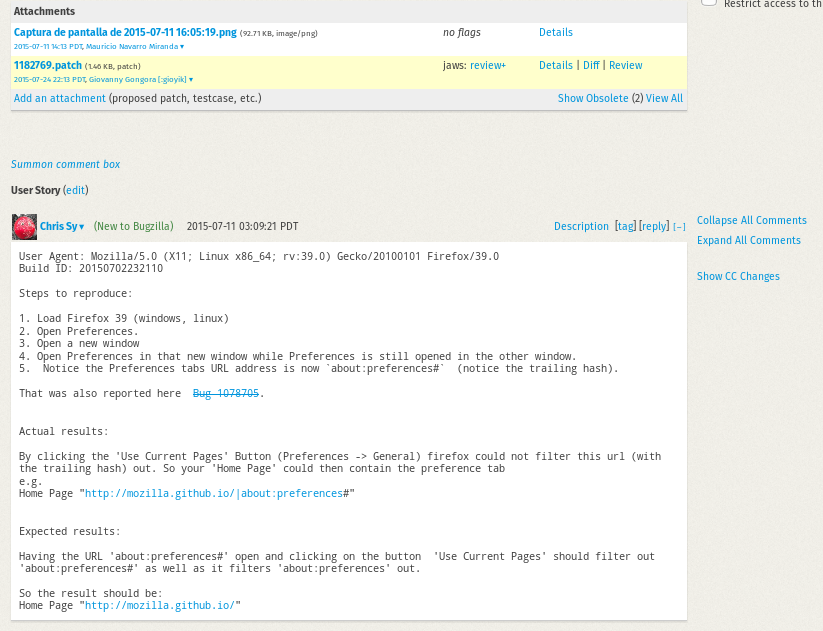Click View All attachments
Image resolution: width=823 pixels, height=631 pixels.
(x=664, y=98)
